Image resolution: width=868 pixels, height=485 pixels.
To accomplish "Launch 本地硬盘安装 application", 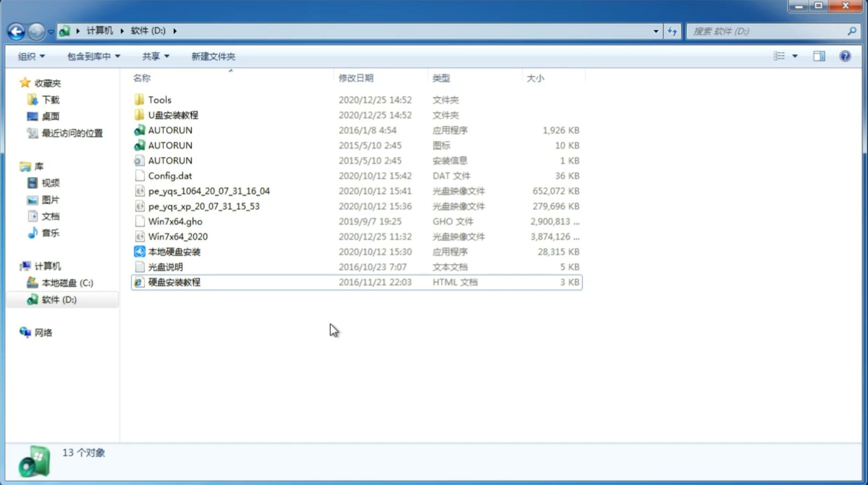I will 174,251.
